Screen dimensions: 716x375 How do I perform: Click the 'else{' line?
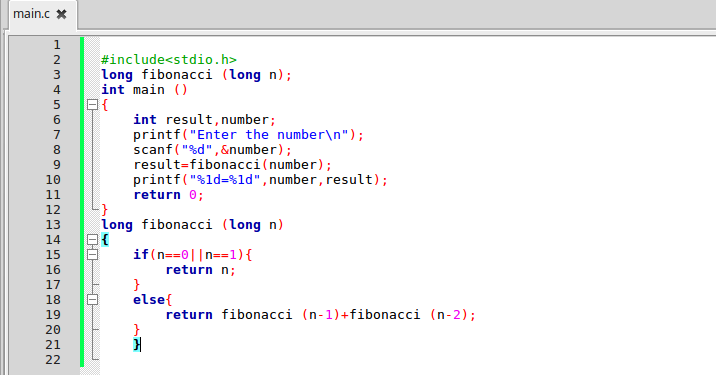tap(153, 300)
